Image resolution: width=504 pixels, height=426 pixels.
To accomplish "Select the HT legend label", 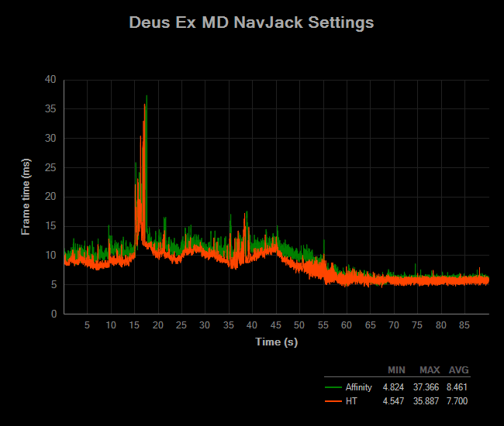I will 351,401.
